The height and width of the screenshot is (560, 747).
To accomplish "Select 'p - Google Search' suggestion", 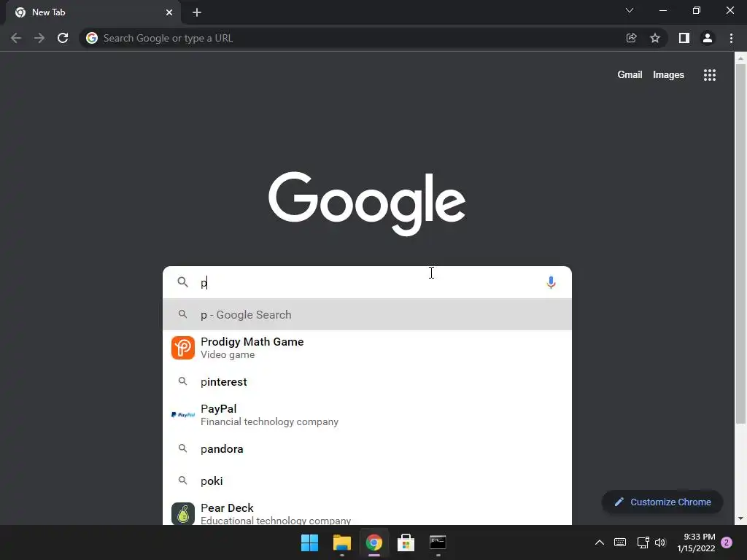I will tap(368, 314).
